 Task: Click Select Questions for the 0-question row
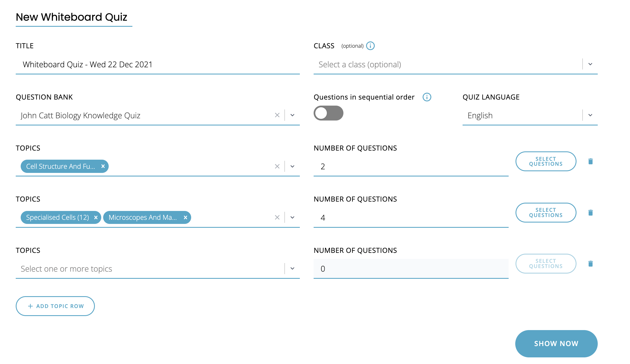coord(546,264)
